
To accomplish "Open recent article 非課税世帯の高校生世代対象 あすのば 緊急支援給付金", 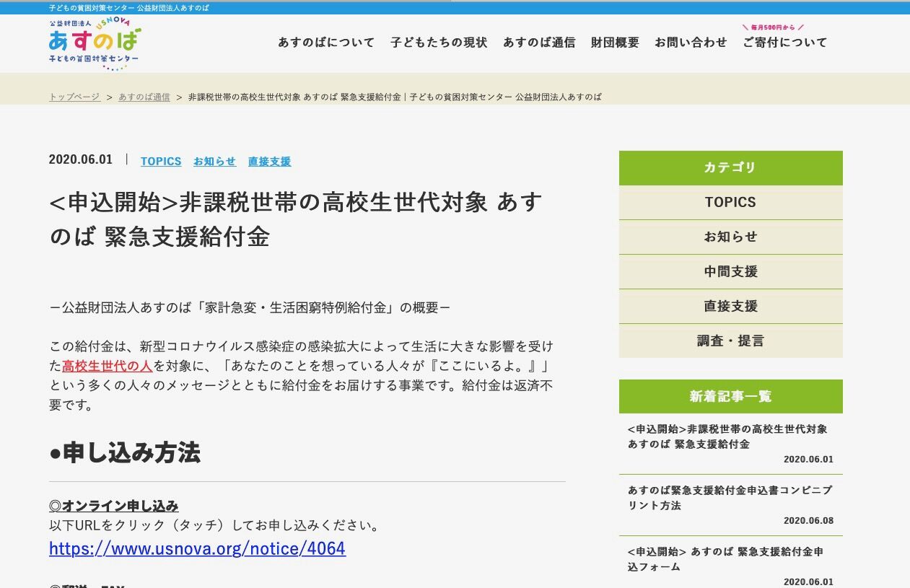I will (x=727, y=436).
